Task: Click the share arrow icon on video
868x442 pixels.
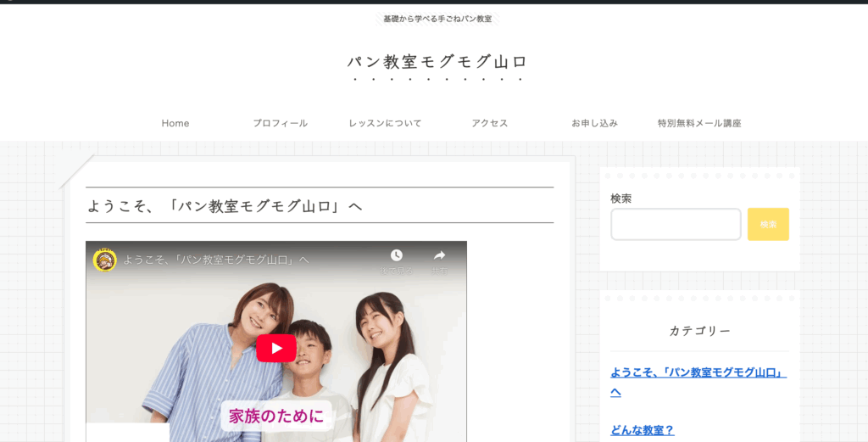Action: pos(439,255)
